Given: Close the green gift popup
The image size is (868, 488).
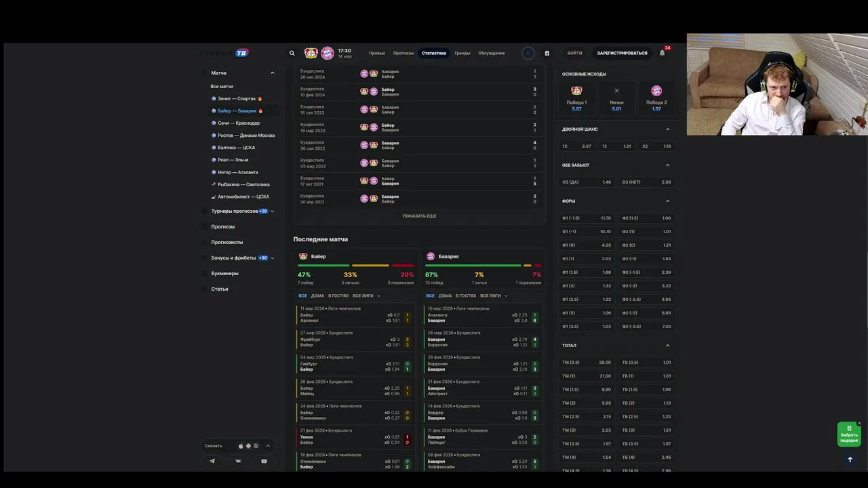Looking at the screenshot, I should point(859,423).
